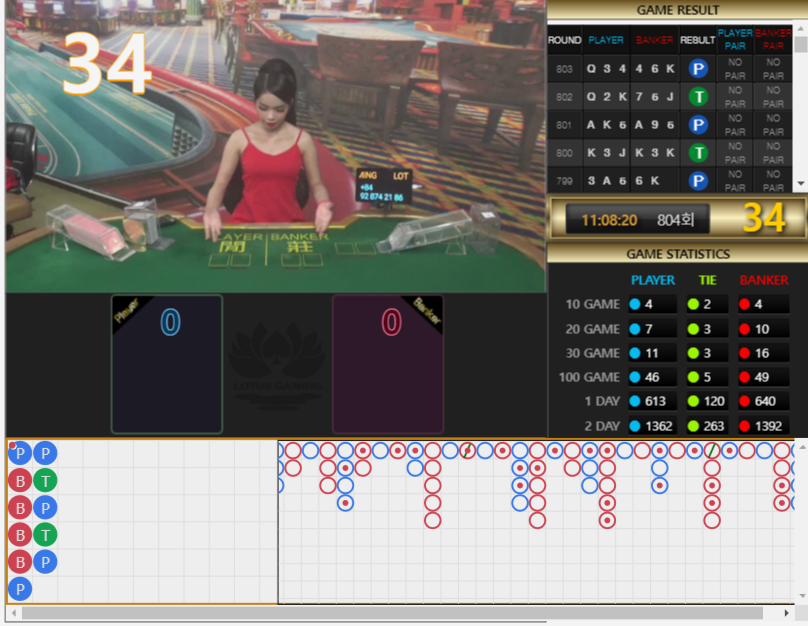Click the horizontal scrollbar thumb under the roadmap
Screen dimensions: 808x626
tap(390, 613)
